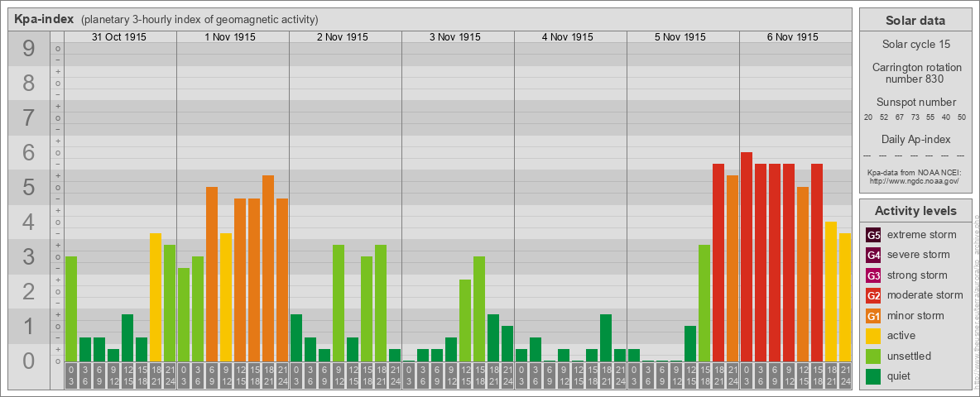The image size is (980, 397).
Task: Click the 2 Nov 0-3h dark green bar
Action: click(x=296, y=337)
